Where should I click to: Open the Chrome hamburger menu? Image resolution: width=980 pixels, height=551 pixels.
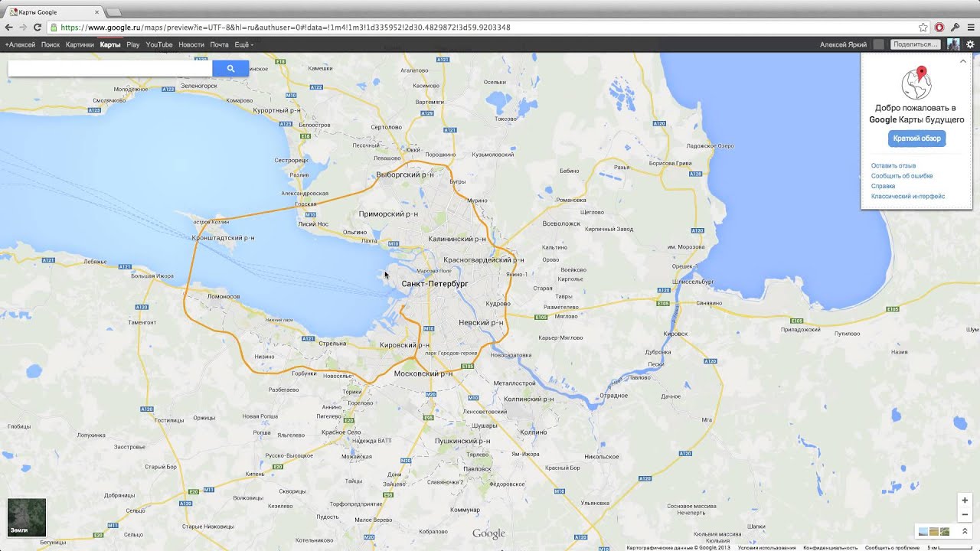[x=971, y=27]
